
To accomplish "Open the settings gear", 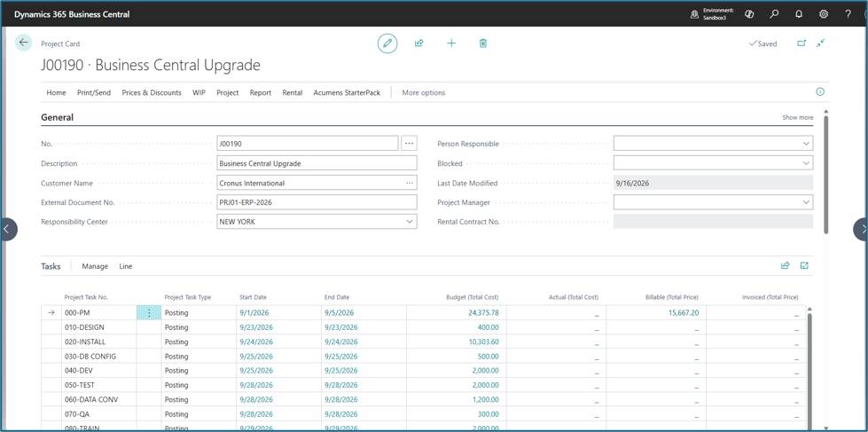I will [823, 14].
